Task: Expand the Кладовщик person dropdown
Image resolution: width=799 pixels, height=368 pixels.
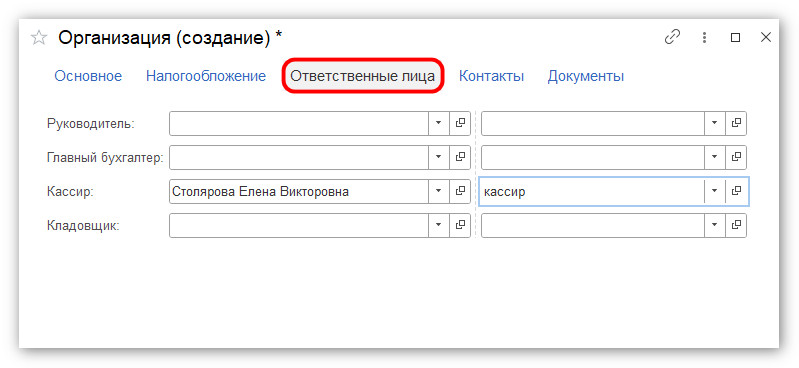Action: point(438,225)
